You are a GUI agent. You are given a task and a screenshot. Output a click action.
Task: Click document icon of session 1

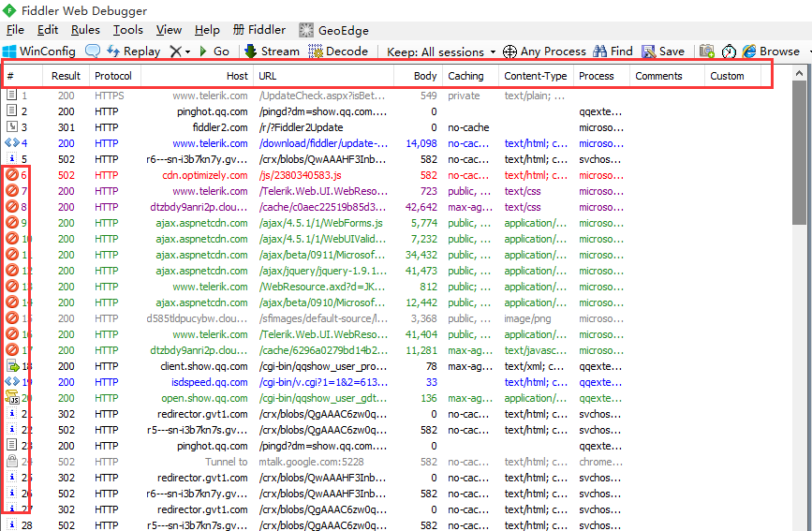point(11,95)
